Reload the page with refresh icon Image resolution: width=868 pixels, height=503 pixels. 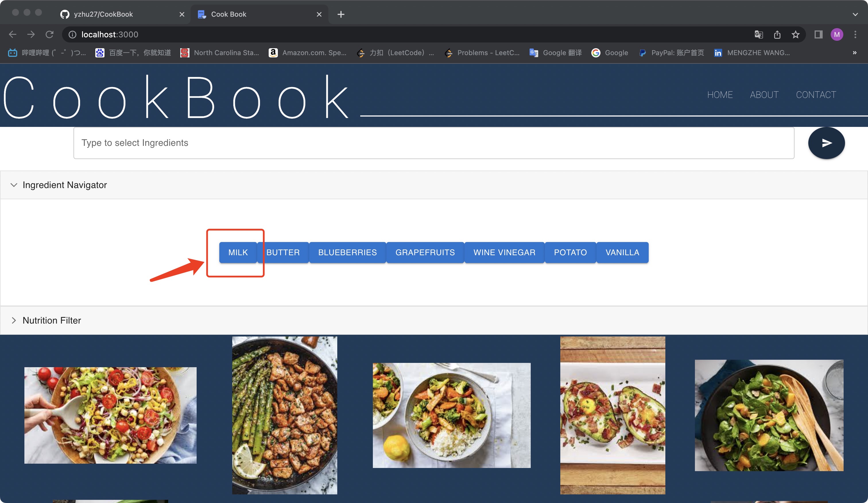[49, 34]
